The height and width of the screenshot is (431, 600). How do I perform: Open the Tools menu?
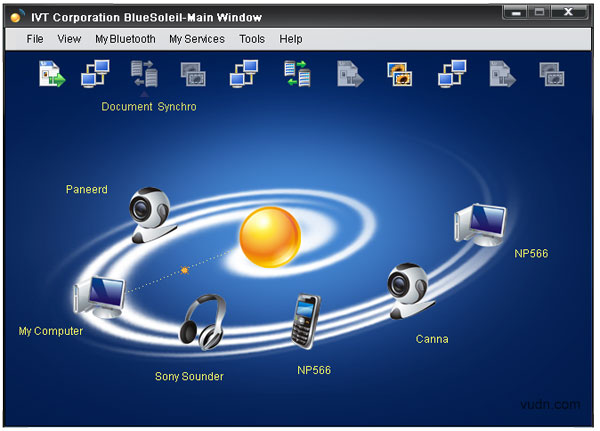click(x=252, y=39)
